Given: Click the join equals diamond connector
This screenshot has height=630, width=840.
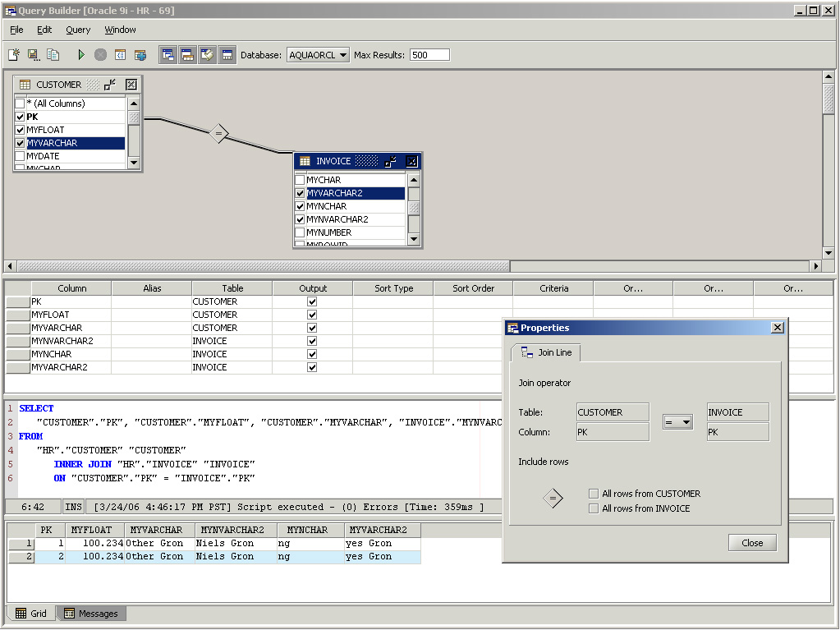Looking at the screenshot, I should pyautogui.click(x=218, y=133).
